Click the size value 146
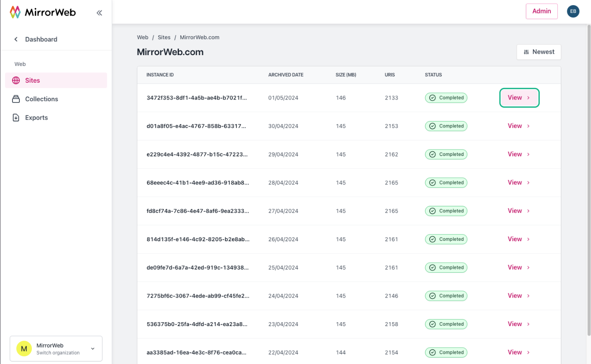Image resolution: width=591 pixels, height=364 pixels. click(x=341, y=98)
